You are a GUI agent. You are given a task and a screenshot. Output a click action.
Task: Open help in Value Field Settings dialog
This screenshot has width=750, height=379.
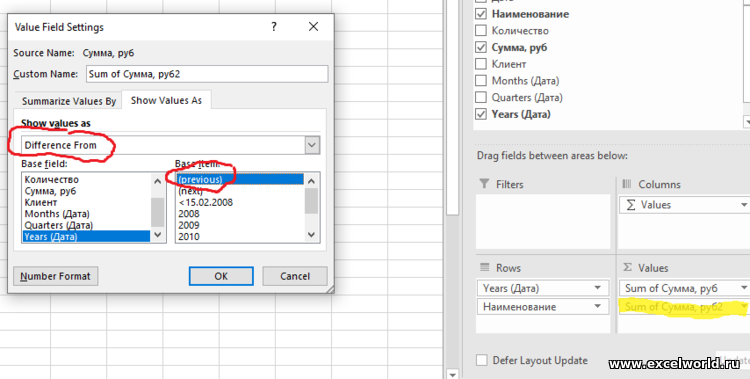click(274, 27)
